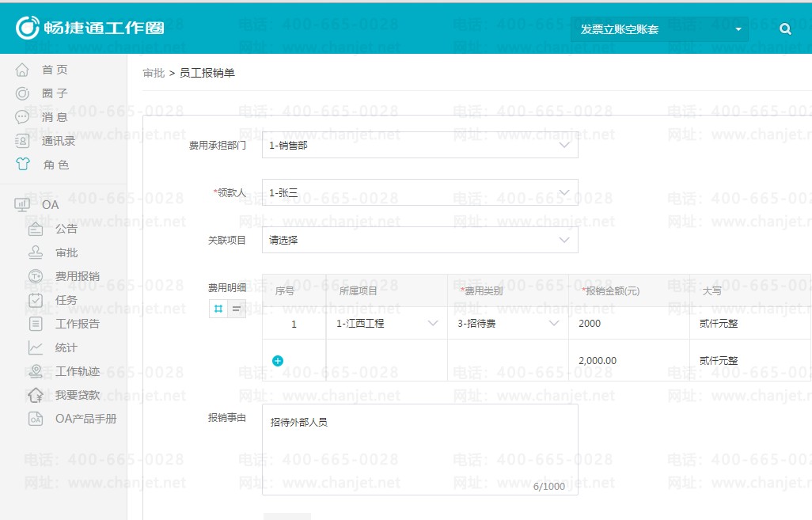Screen dimensions: 812x520
Task: Expand the 领款人 payee dropdown
Action: tap(419, 192)
